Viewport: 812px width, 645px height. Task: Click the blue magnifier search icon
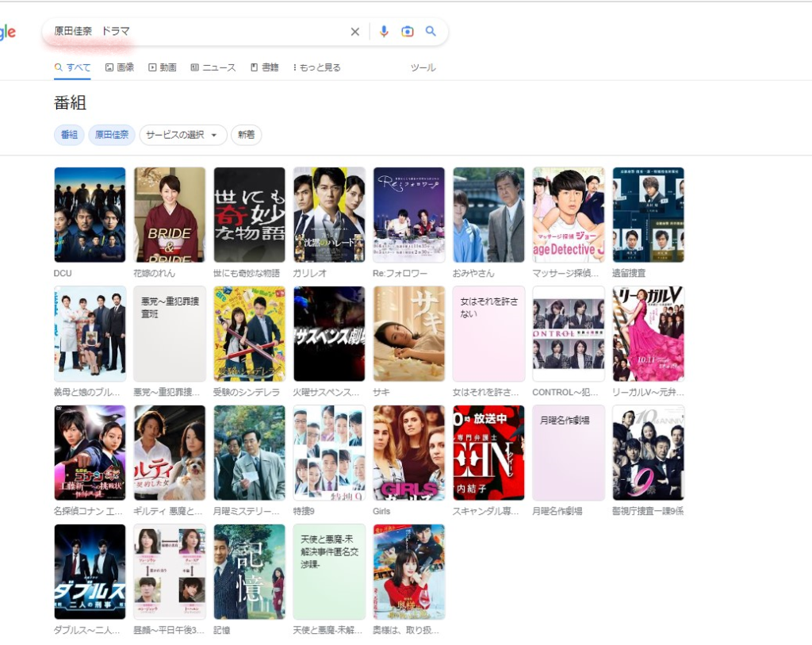tap(431, 31)
